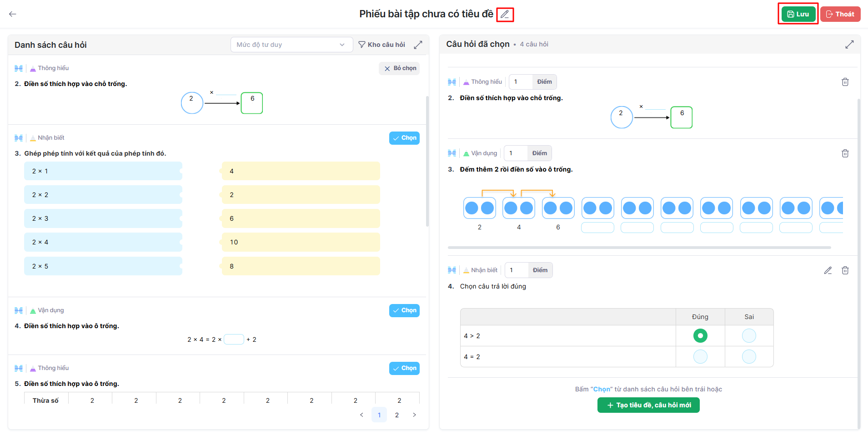868x436 pixels.
Task: Delete the selected Nhận biết question 4
Action: pyautogui.click(x=845, y=270)
